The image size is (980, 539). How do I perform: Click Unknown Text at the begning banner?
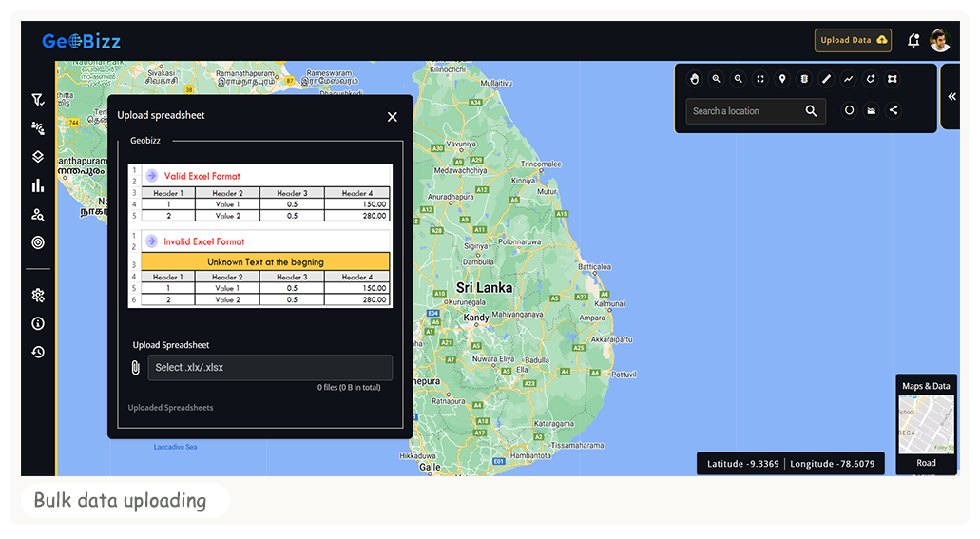[x=265, y=262]
